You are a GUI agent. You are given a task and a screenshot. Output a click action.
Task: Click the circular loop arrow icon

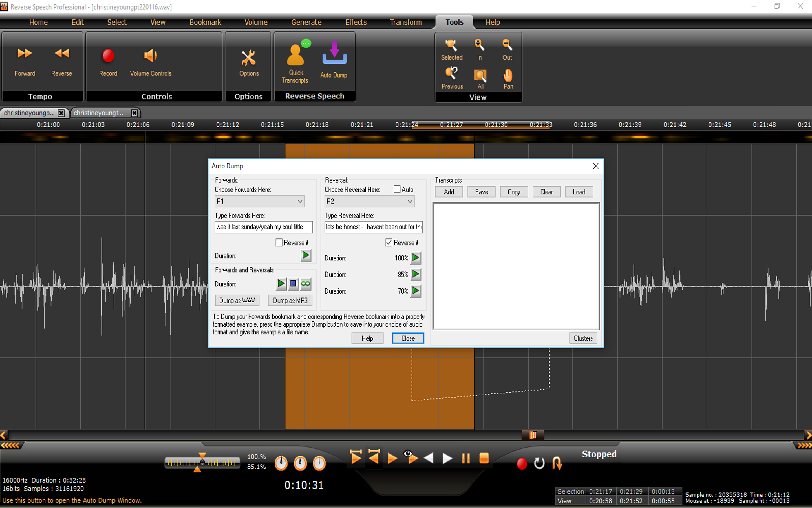tap(539, 463)
